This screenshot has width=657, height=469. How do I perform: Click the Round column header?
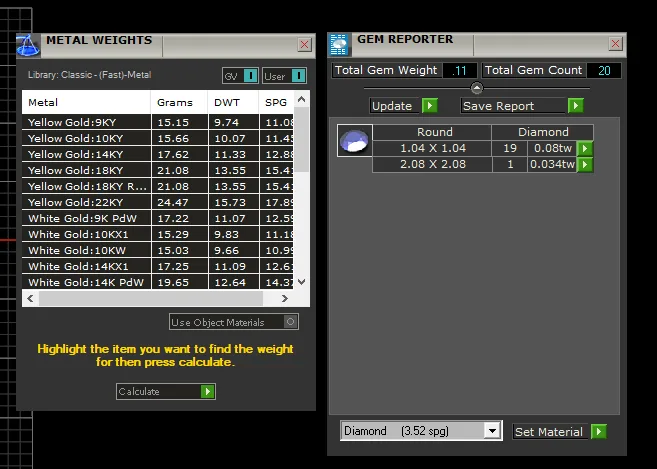point(432,132)
